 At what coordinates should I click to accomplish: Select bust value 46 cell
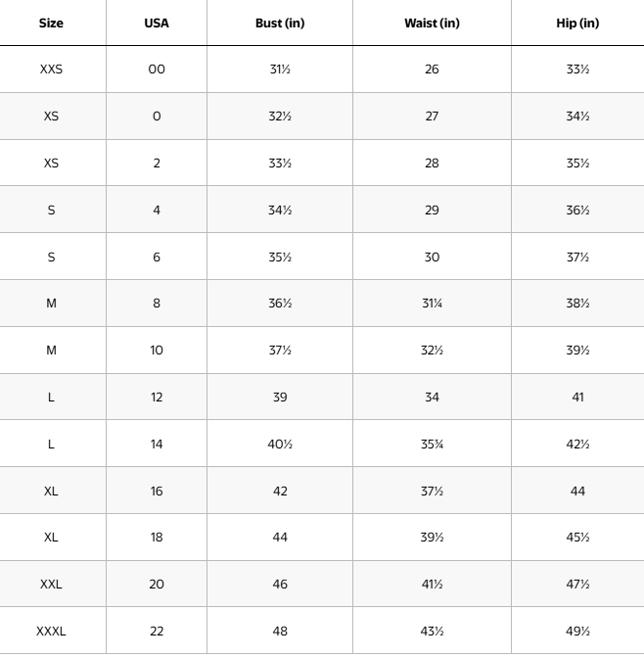tap(280, 584)
